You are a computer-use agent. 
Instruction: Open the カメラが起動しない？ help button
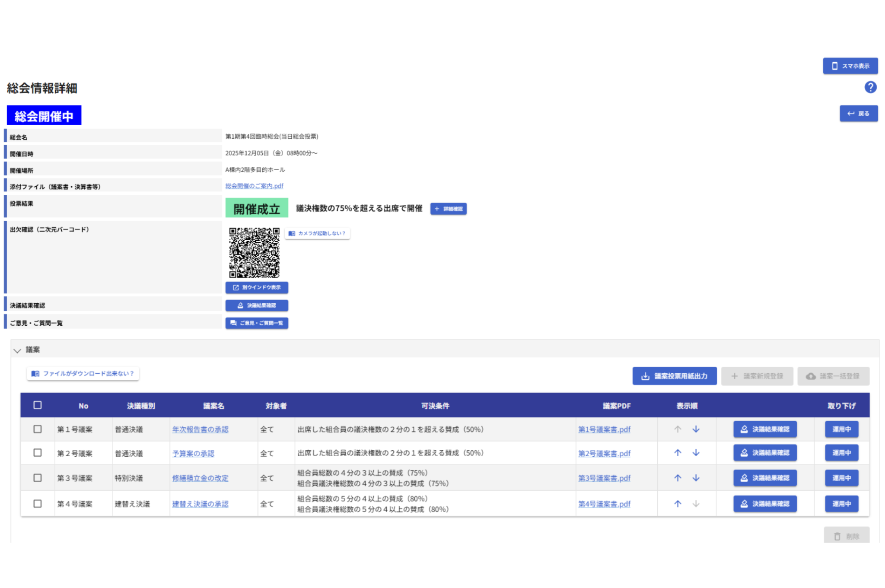pos(317,233)
